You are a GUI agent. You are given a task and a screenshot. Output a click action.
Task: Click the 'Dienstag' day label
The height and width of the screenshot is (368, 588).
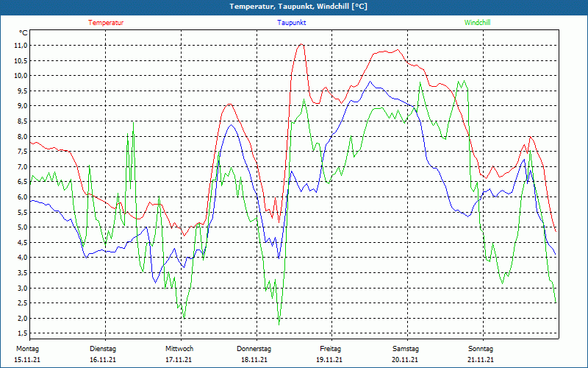point(103,349)
